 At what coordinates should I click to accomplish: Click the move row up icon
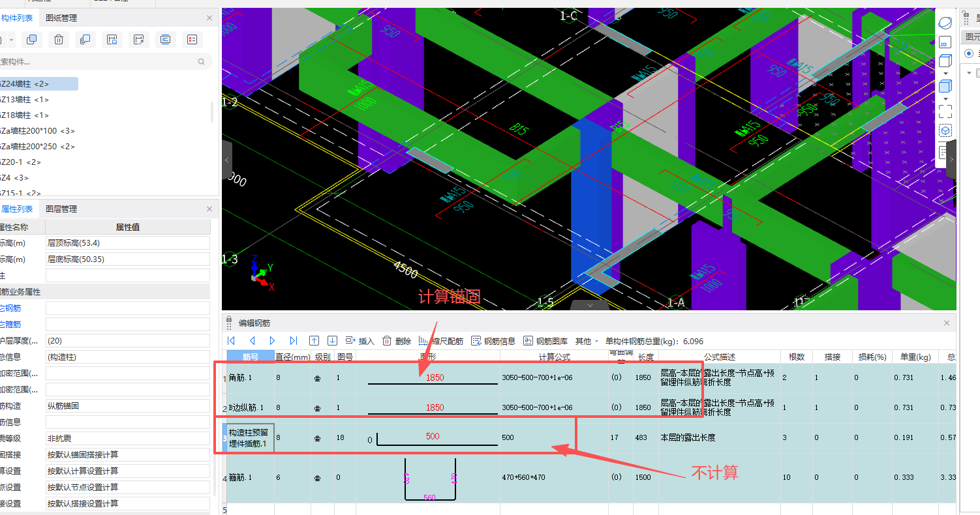(x=314, y=341)
